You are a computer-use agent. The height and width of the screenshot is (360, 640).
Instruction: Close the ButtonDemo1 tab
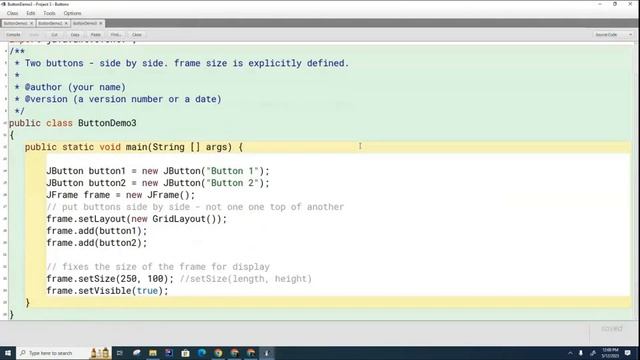tap(31, 23)
